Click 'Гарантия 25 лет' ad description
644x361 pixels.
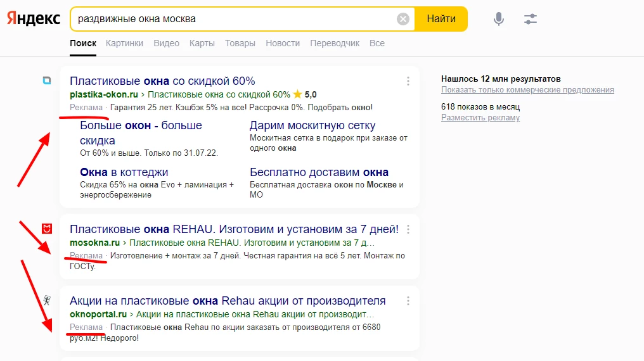(241, 107)
